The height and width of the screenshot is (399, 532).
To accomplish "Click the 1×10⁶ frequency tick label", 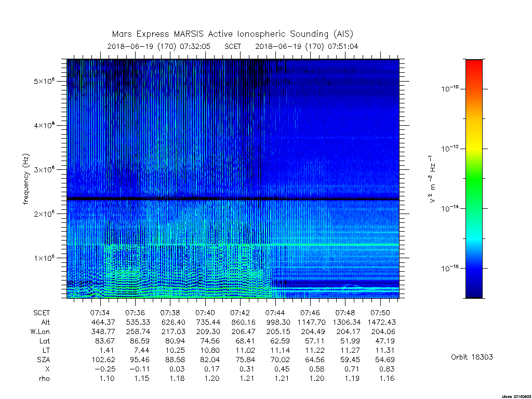I will pyautogui.click(x=44, y=258).
